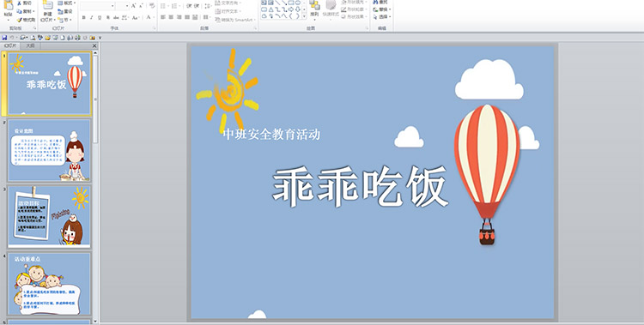Toggle Italic formatting button

pyautogui.click(x=91, y=17)
